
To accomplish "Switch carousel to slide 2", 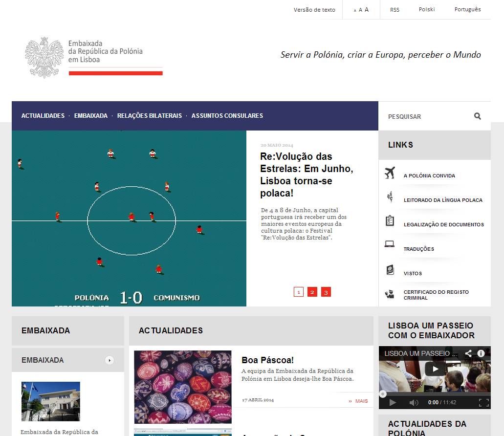I will pyautogui.click(x=312, y=292).
